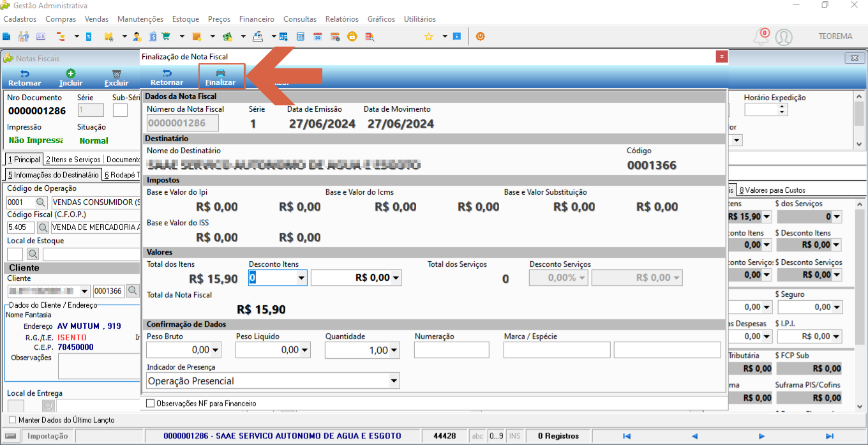Click search icon beside Código de Operação 0001

coord(41,202)
